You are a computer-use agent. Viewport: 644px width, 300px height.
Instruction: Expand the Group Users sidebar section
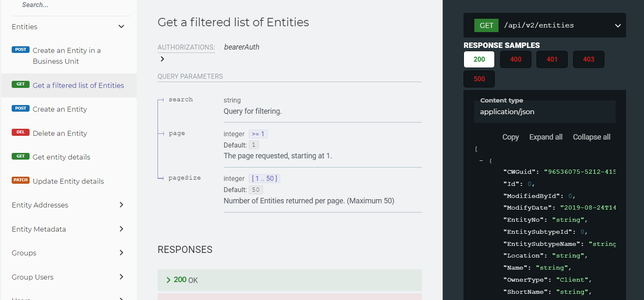pyautogui.click(x=121, y=277)
